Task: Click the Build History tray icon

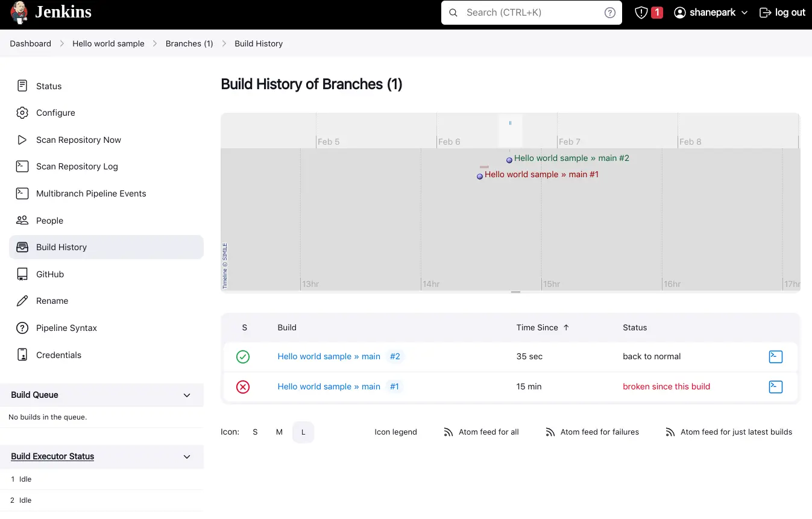Action: 22,247
